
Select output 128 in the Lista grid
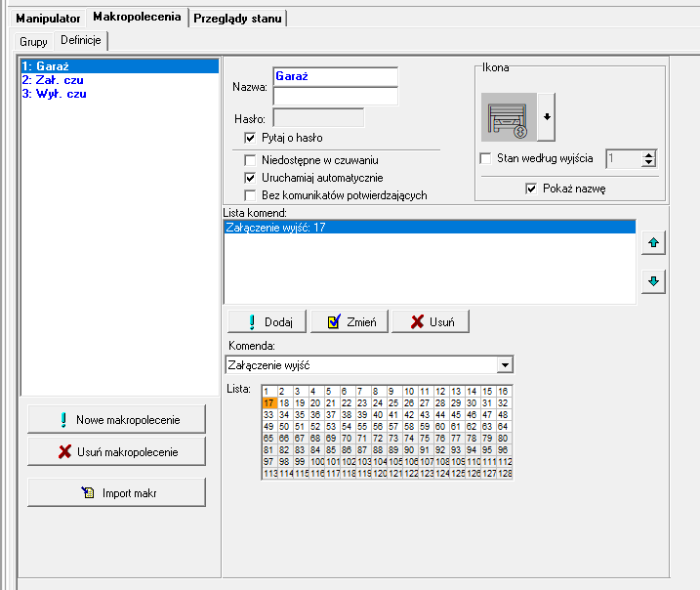point(505,474)
